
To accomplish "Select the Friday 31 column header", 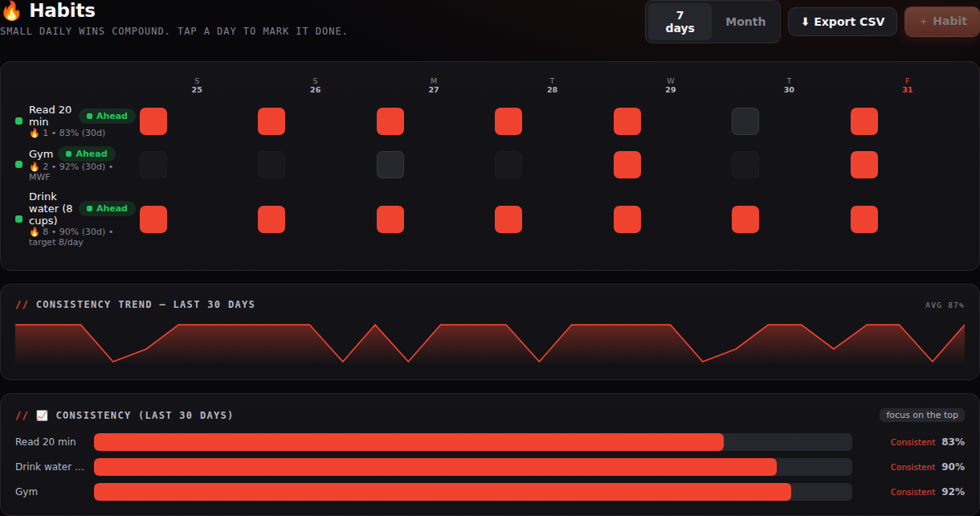I will coord(908,85).
